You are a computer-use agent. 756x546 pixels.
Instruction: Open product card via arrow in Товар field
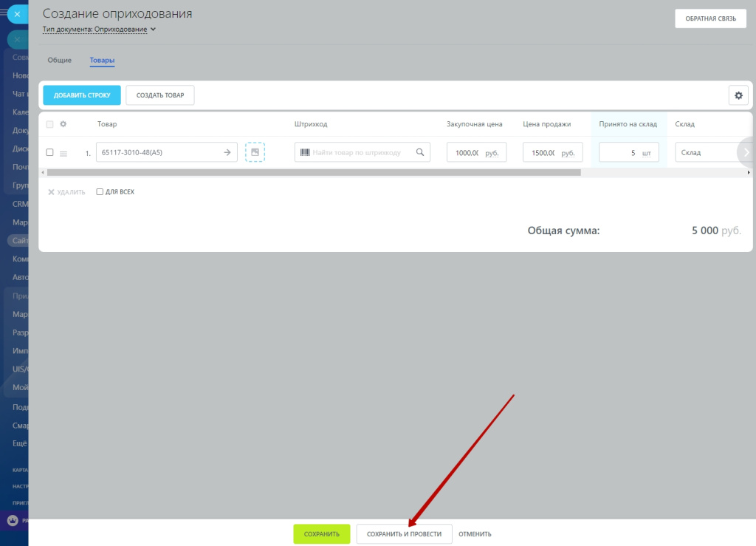[x=227, y=152]
